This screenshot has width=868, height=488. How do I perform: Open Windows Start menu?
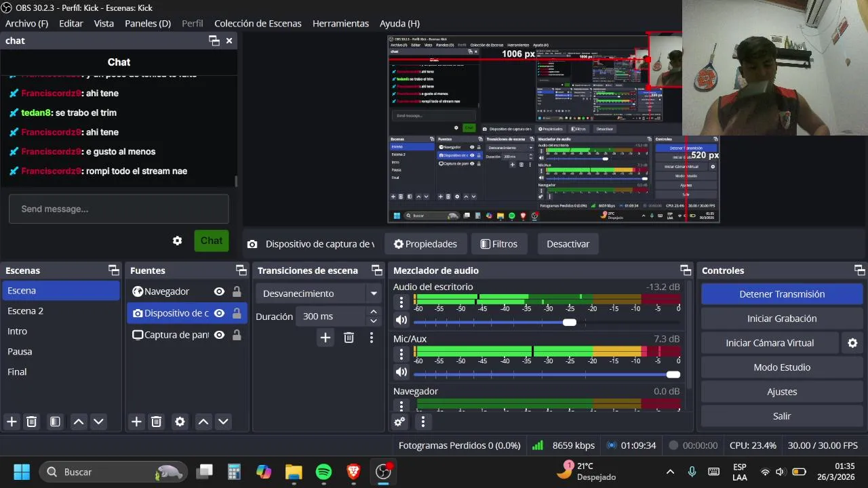tap(22, 472)
